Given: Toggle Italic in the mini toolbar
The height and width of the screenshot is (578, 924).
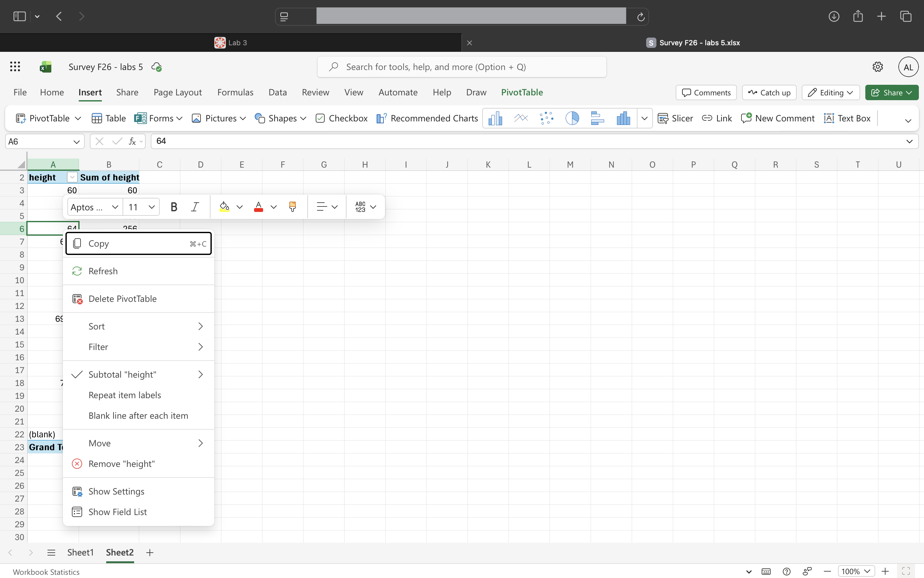Looking at the screenshot, I should coord(195,207).
